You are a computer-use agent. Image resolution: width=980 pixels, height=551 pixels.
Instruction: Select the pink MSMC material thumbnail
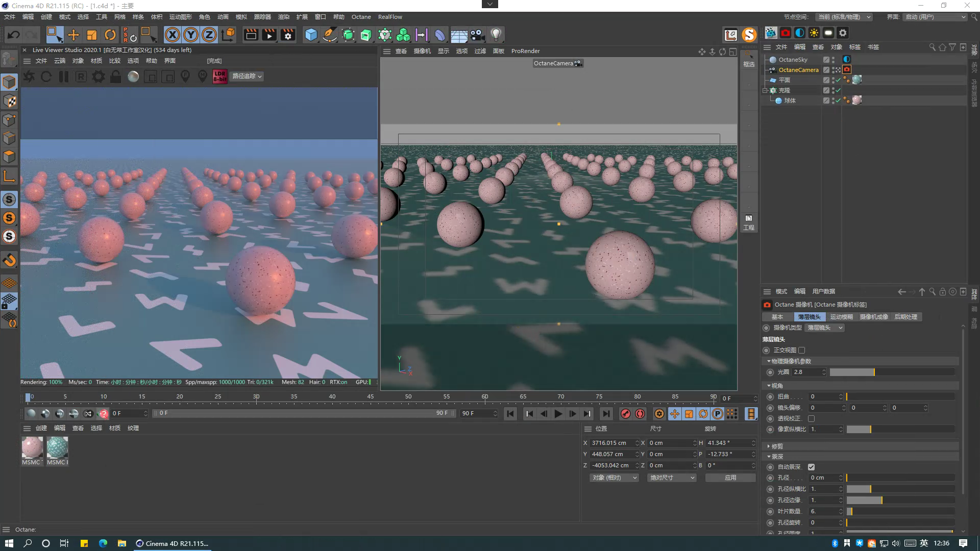click(x=32, y=447)
